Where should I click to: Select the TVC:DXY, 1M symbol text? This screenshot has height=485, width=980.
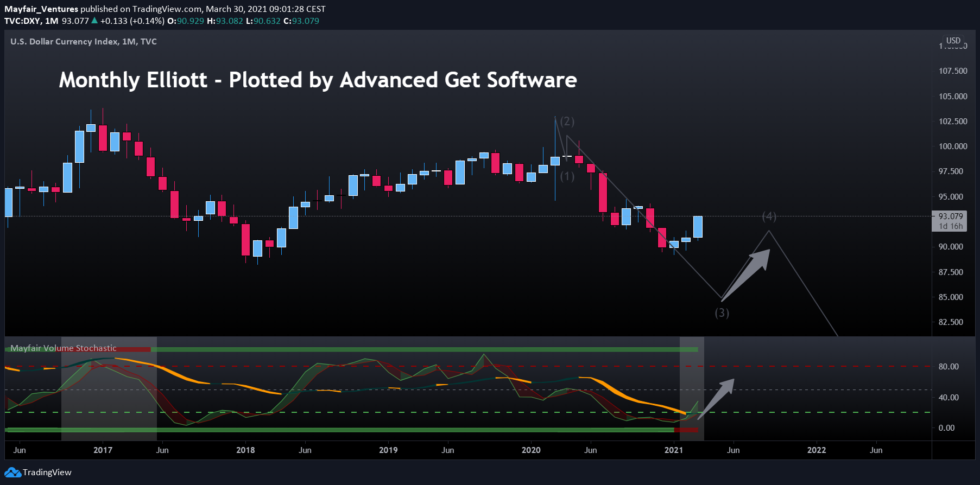pyautogui.click(x=31, y=21)
